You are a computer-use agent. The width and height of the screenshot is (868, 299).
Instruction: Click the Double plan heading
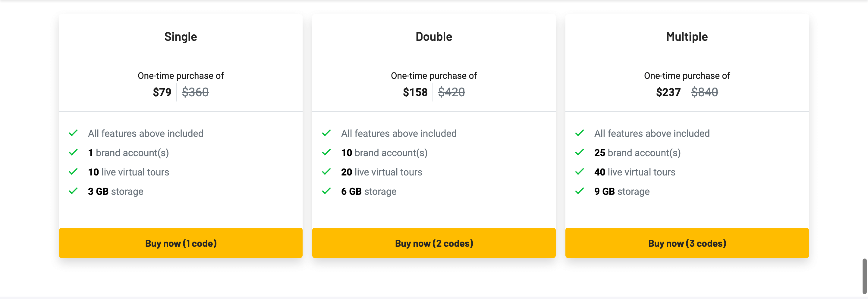click(x=434, y=37)
